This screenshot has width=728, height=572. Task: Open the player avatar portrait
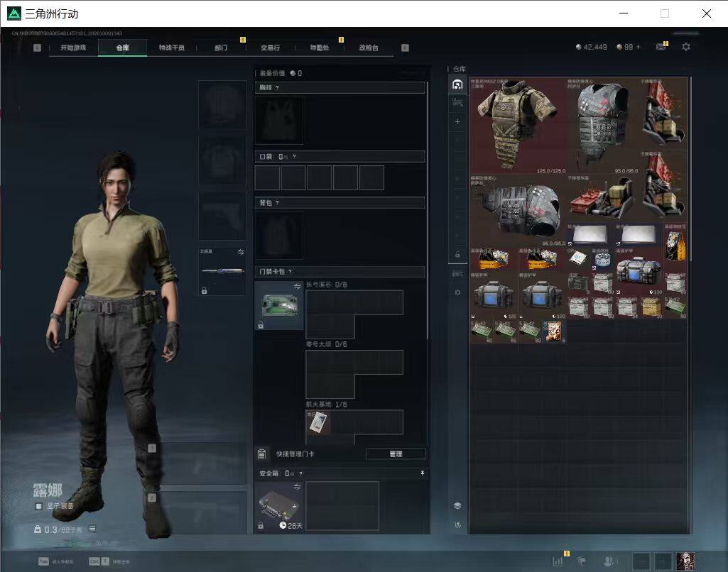685,561
